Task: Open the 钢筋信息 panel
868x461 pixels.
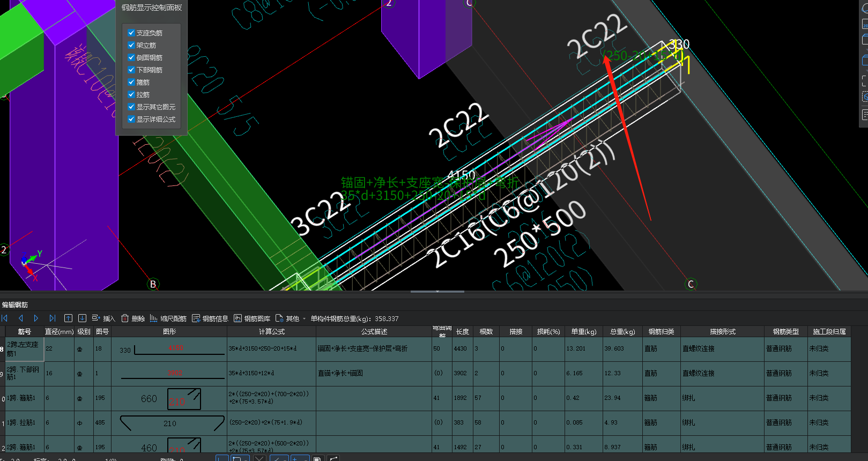Action: (x=210, y=318)
